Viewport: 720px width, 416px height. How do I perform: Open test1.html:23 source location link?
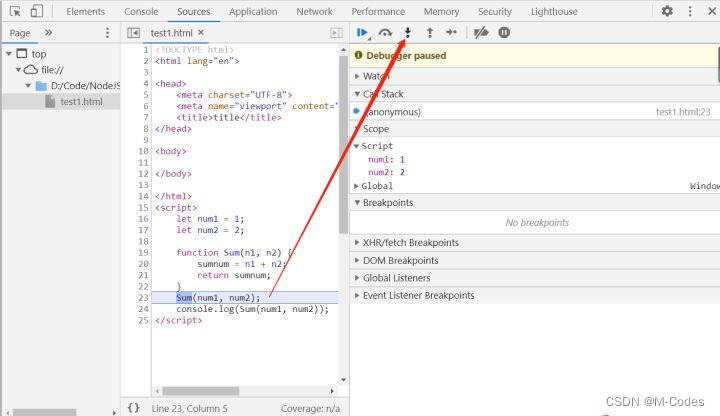point(683,112)
